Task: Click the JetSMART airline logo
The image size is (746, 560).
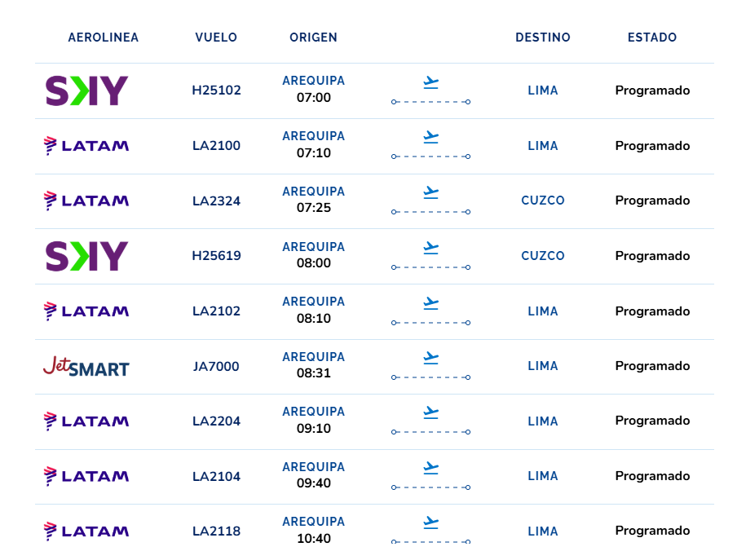Action: (x=86, y=366)
